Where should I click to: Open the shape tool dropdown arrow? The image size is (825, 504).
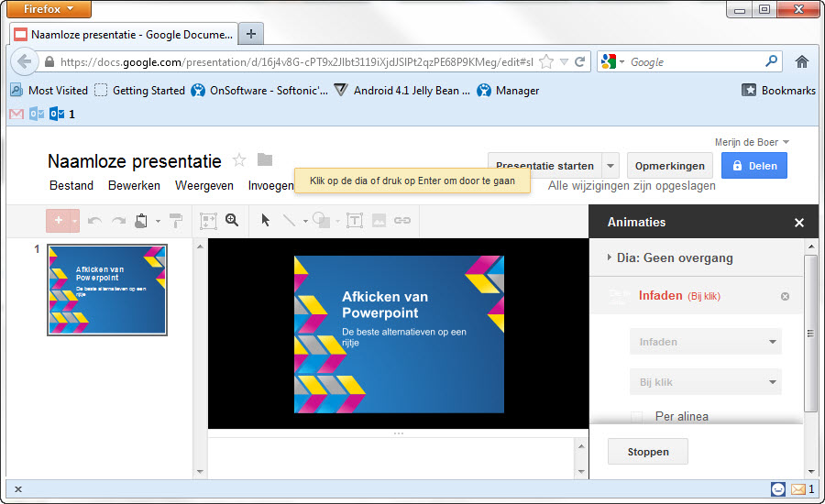click(337, 222)
